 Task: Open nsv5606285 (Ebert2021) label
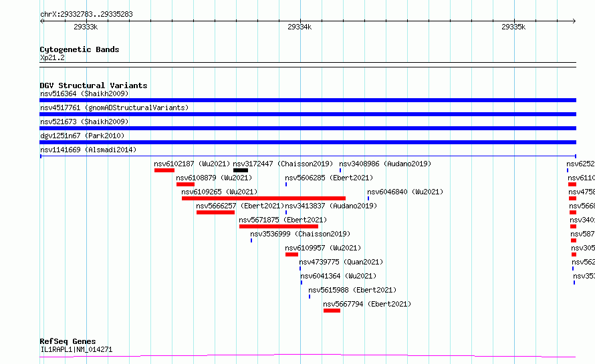pos(329,178)
